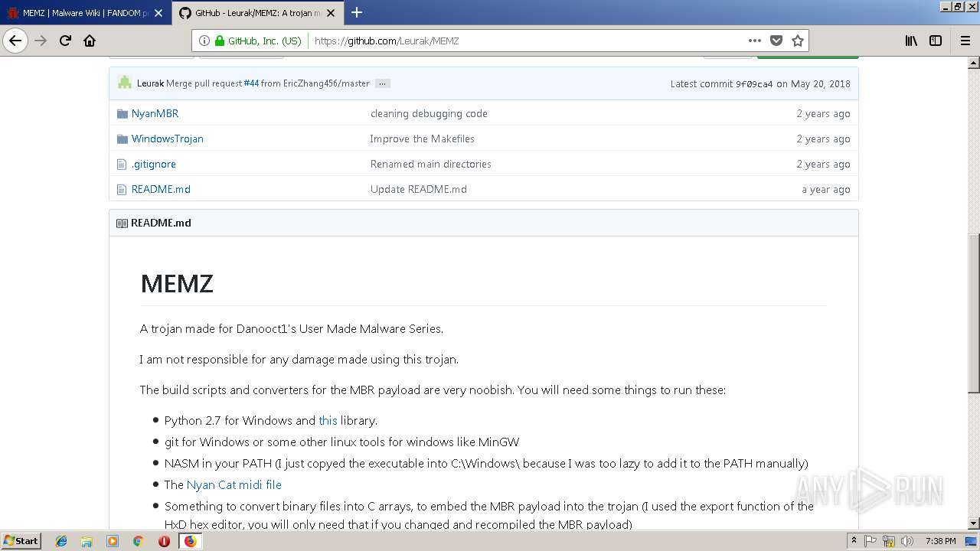Open latest commit 9f09ca4
This screenshot has height=551, width=980.
[754, 83]
